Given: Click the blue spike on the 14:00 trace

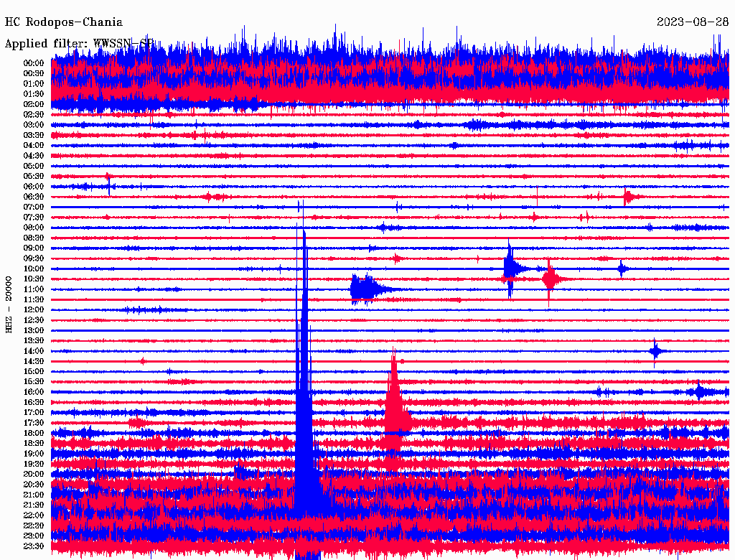Looking at the screenshot, I should point(655,351).
